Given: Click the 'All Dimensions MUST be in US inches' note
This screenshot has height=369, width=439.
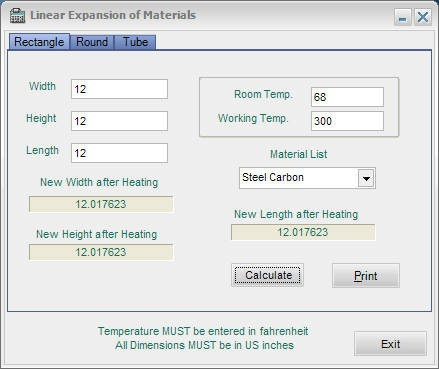Looking at the screenshot, I should 204,345.
